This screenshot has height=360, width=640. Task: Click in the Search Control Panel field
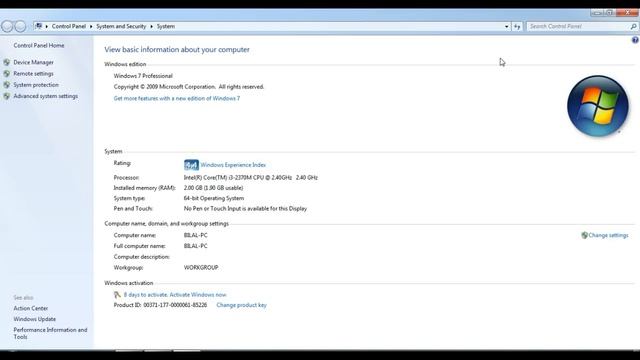click(578, 27)
